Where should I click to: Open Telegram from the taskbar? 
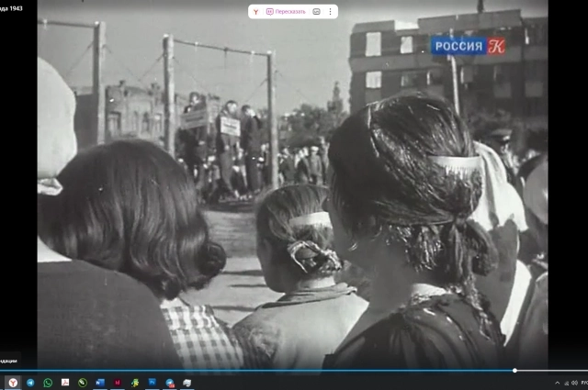[x=30, y=383]
